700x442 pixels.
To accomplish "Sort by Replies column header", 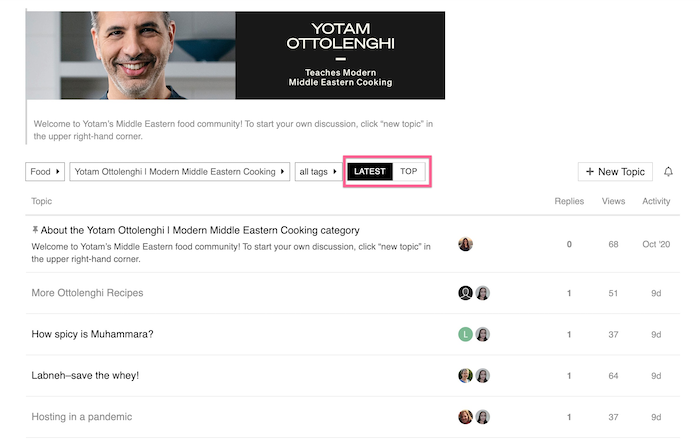I will tap(569, 201).
